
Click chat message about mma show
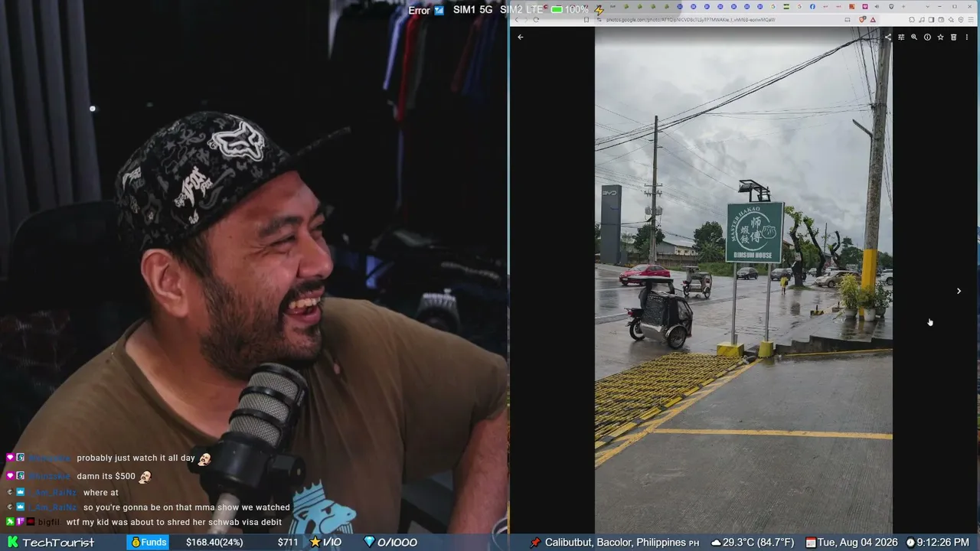(x=187, y=507)
